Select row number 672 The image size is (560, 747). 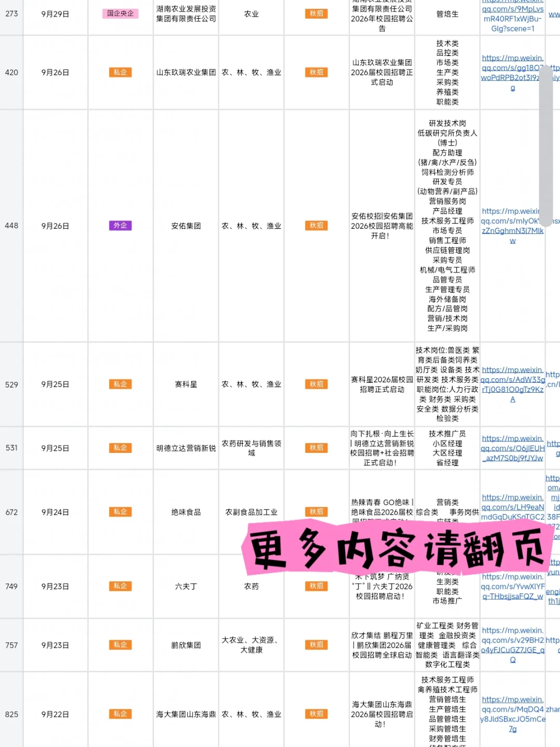click(11, 512)
